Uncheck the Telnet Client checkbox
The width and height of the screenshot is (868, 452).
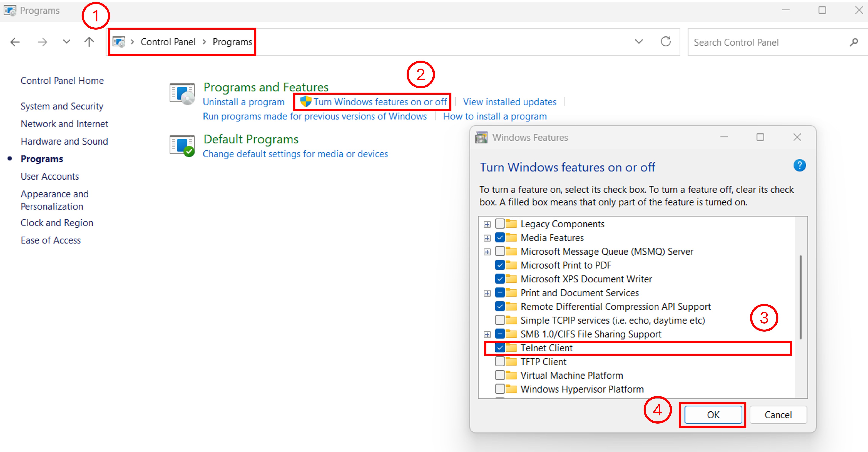[500, 348]
